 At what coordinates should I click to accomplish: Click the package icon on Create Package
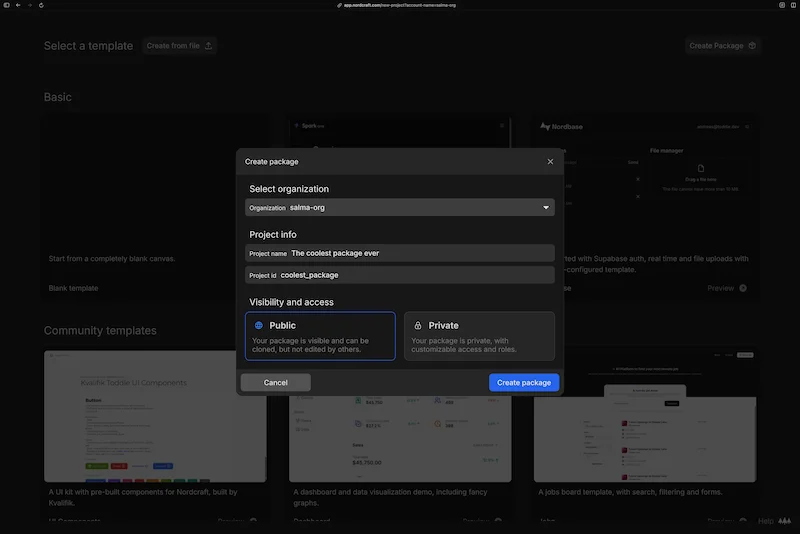click(752, 46)
